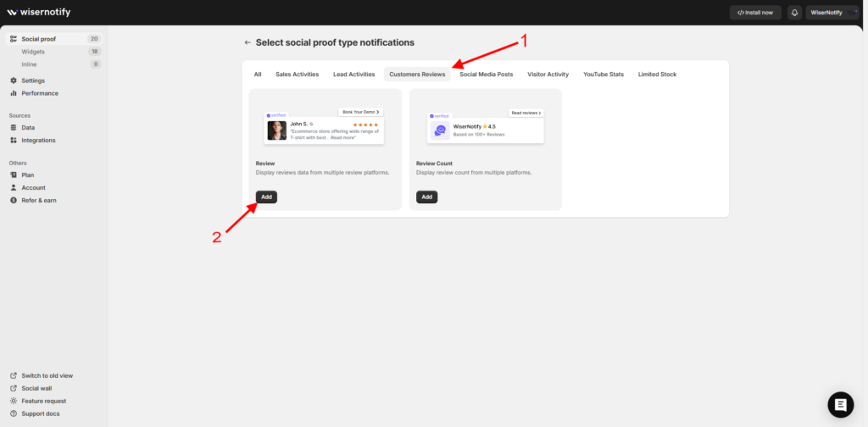Open Refer & earn page

pos(39,201)
